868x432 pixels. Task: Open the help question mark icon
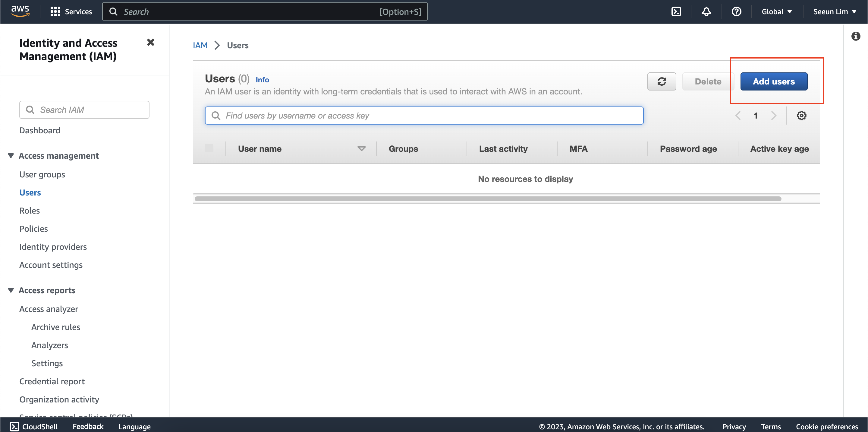pos(736,11)
